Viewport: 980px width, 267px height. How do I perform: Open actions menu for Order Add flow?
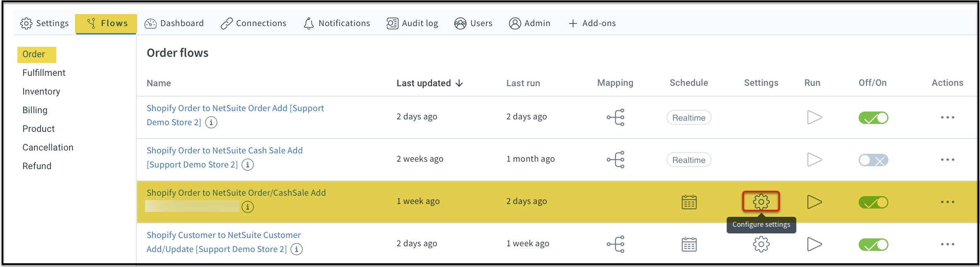(x=947, y=117)
